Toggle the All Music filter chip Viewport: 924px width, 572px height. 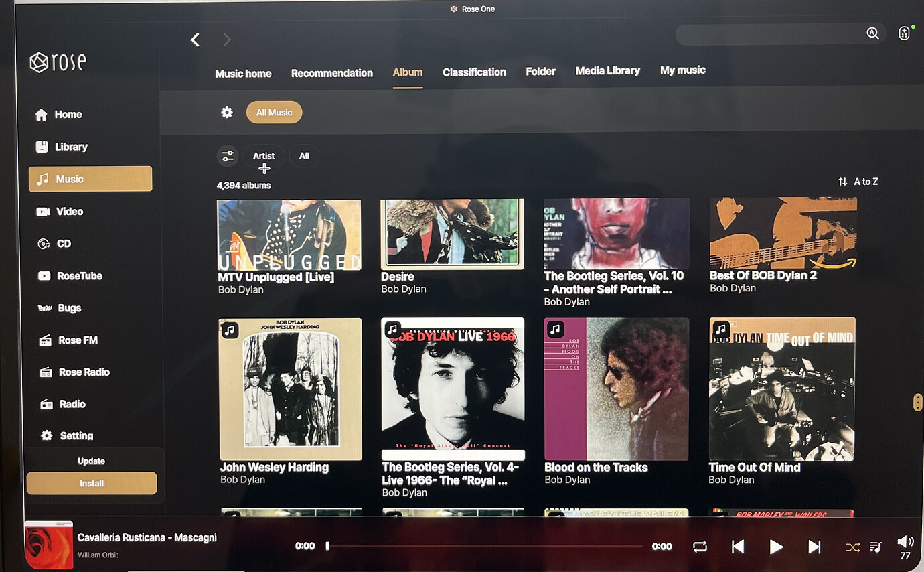pos(274,113)
